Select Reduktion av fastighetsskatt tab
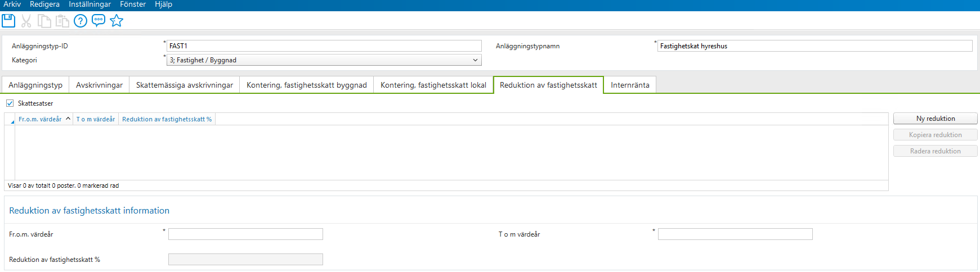The image size is (980, 272). (548, 85)
